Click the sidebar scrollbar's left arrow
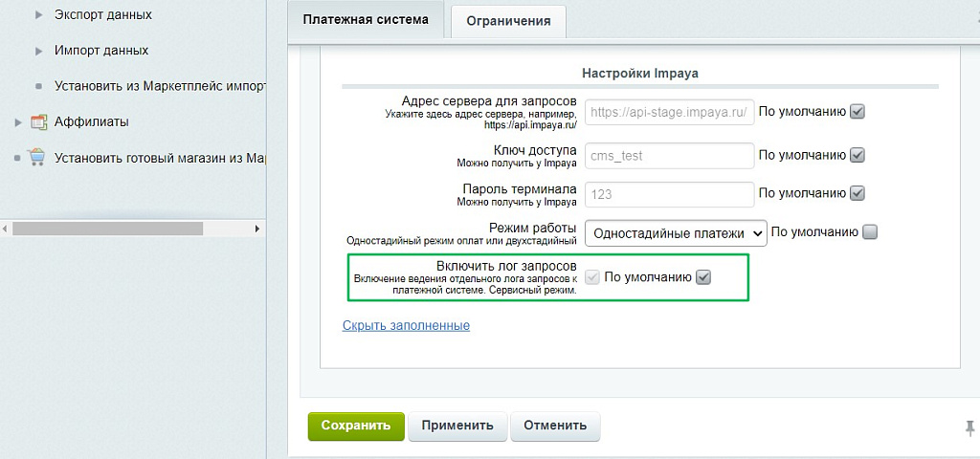 [5, 229]
